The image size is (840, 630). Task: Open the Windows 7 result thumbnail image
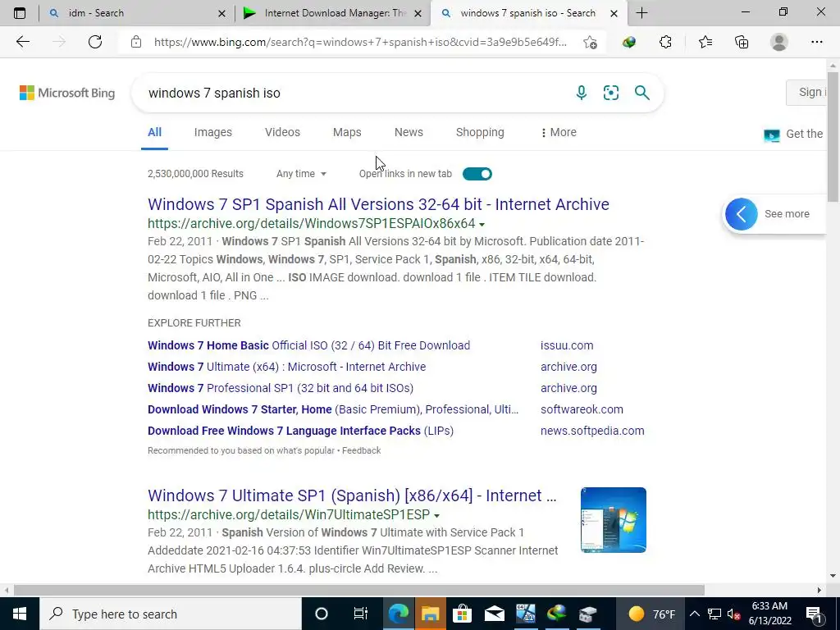(614, 519)
